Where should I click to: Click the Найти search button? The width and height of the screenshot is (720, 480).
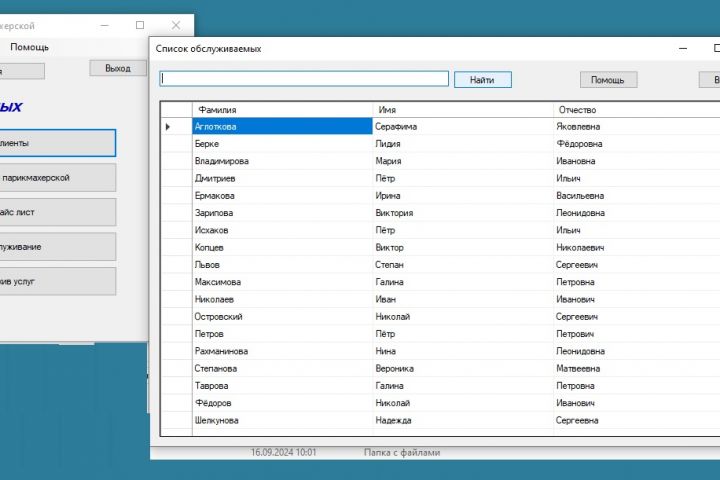tap(483, 79)
